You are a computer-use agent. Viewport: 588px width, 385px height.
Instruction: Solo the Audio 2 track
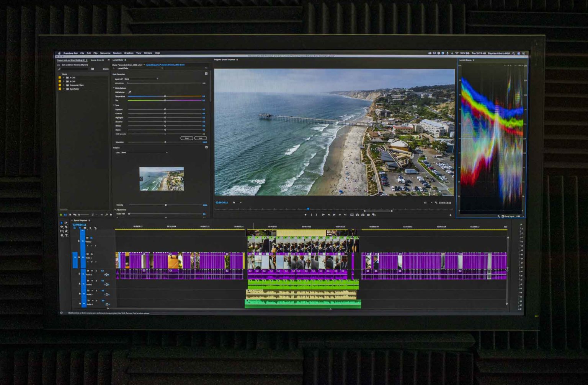96,281
